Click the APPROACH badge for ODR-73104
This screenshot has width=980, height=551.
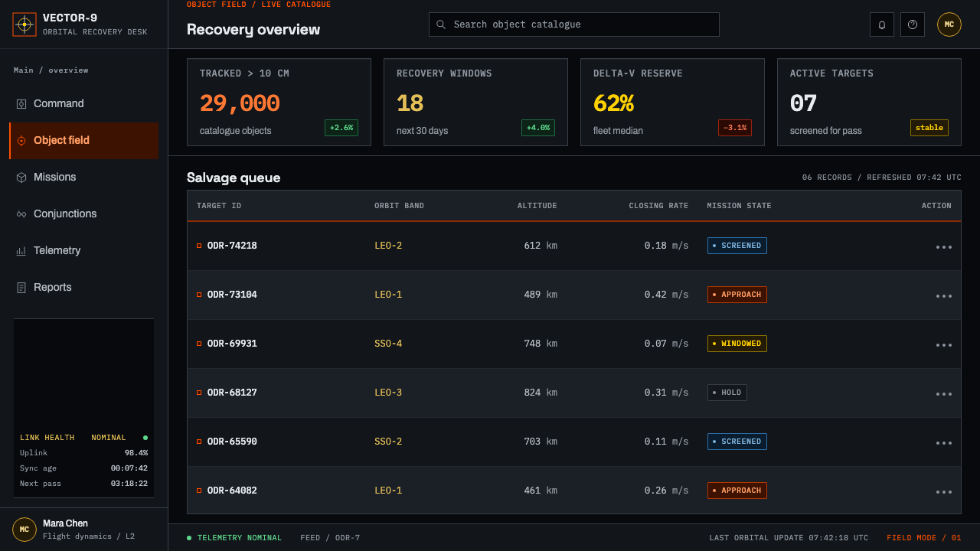click(737, 295)
